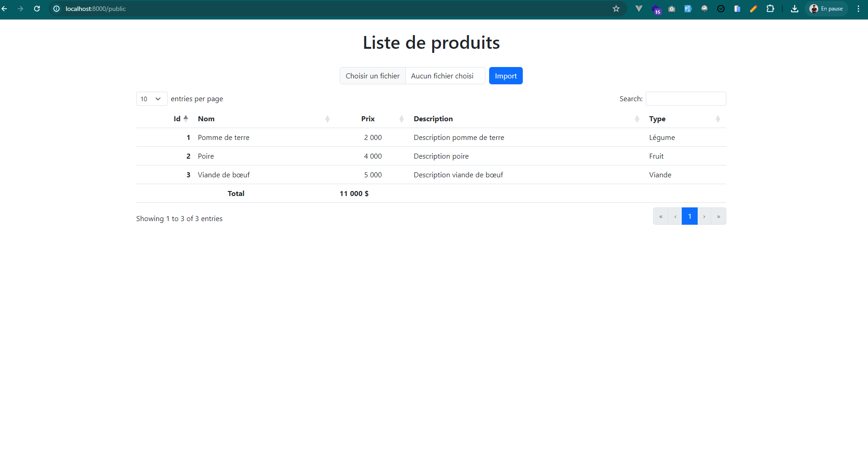
Task: Click the Légume type cell
Action: pyautogui.click(x=662, y=138)
